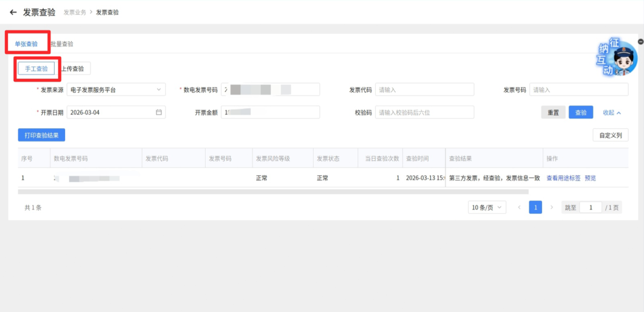This screenshot has height=312, width=644.
Task: Choose the 手工查验 option
Action: pyautogui.click(x=36, y=69)
